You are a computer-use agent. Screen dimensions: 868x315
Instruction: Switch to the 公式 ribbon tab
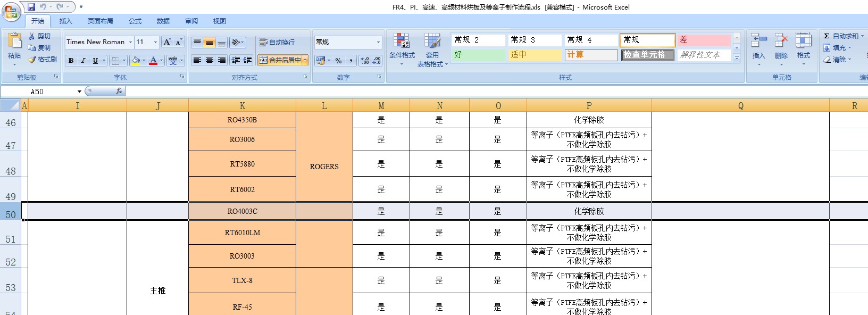(x=135, y=21)
